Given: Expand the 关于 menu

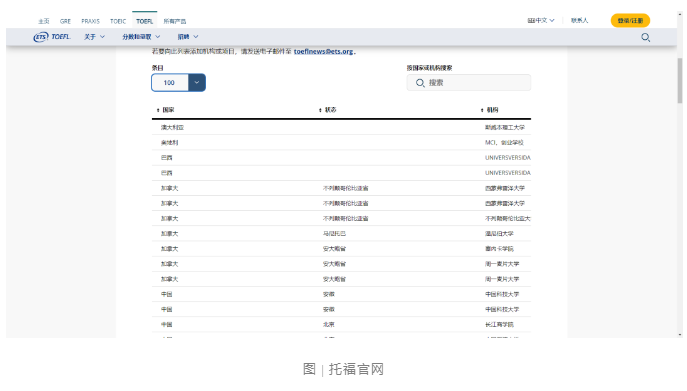Looking at the screenshot, I should coord(94,37).
